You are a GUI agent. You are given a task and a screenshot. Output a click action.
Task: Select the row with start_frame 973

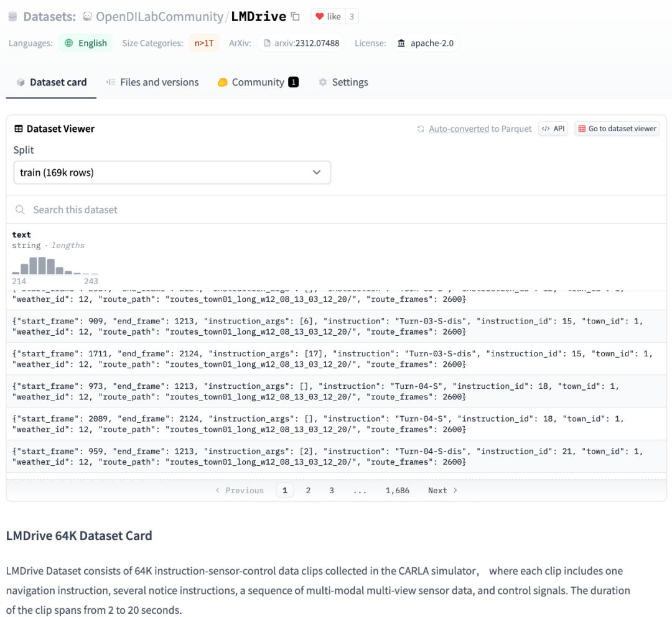tap(337, 391)
